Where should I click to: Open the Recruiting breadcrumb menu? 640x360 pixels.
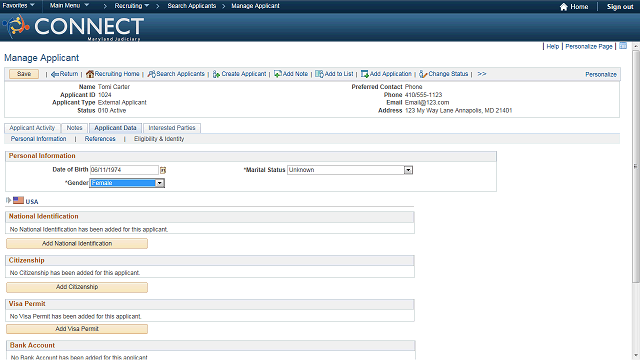coord(132,6)
